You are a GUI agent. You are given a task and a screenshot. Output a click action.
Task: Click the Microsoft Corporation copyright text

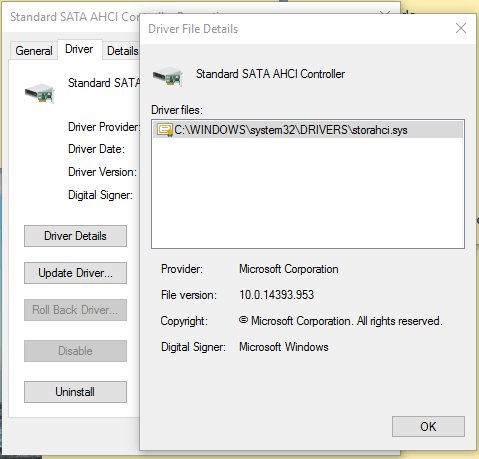coord(341,321)
